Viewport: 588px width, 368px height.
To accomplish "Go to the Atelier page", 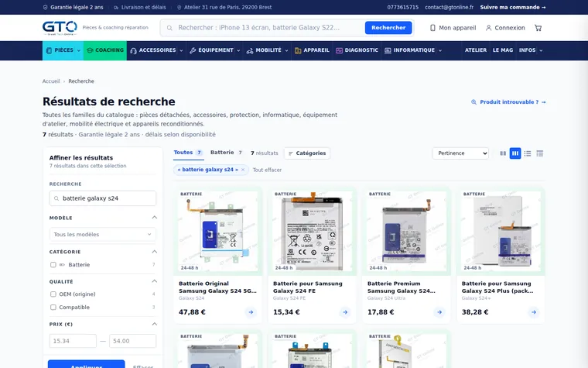I will tap(476, 50).
